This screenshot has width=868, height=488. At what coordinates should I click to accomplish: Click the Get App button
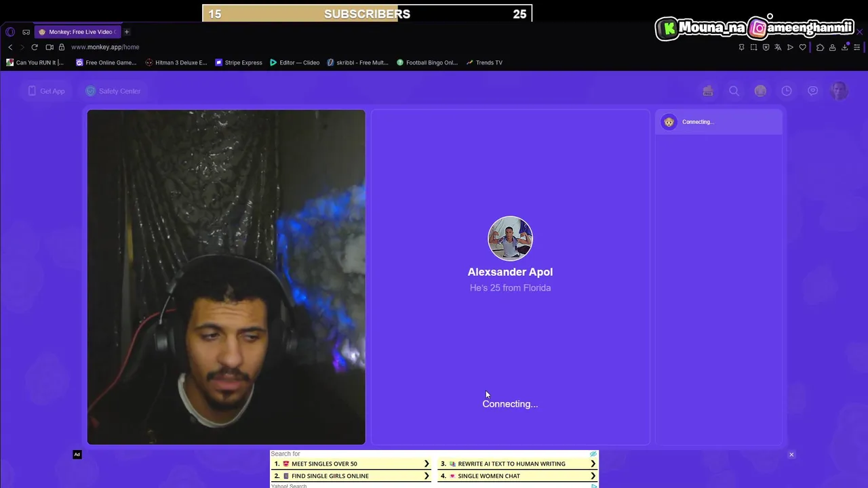point(46,91)
